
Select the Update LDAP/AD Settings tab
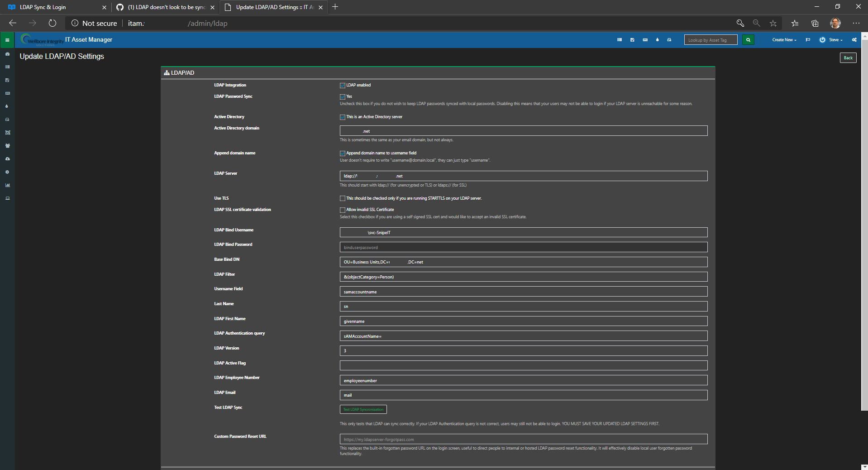pos(273,7)
